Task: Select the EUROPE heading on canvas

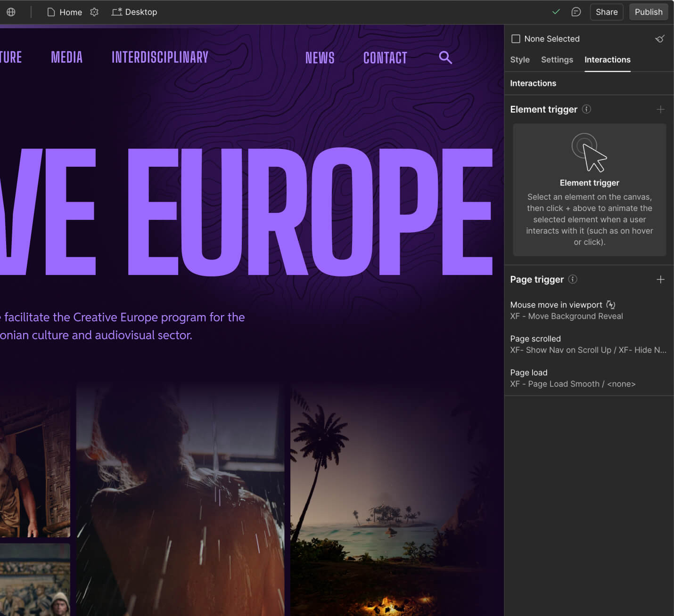Action: coord(310,211)
